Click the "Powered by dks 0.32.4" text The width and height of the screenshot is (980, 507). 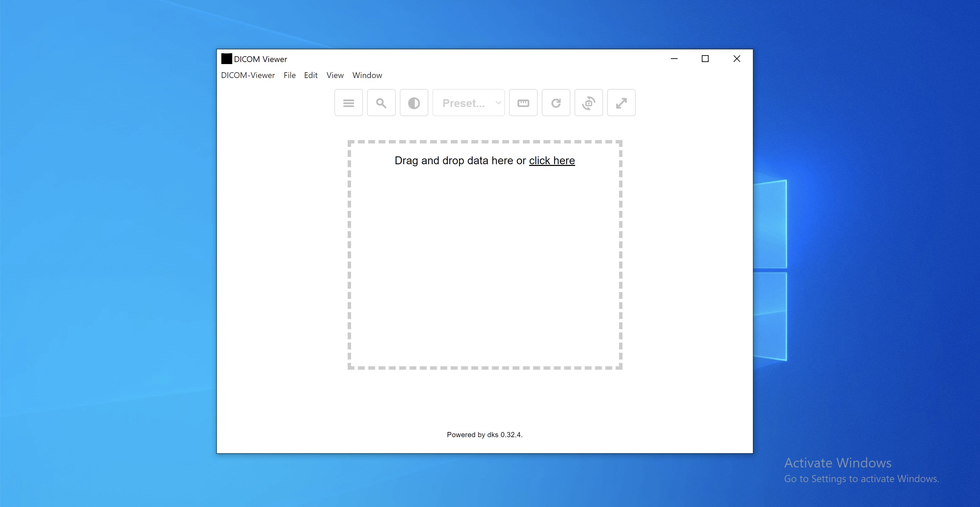pyautogui.click(x=485, y=434)
